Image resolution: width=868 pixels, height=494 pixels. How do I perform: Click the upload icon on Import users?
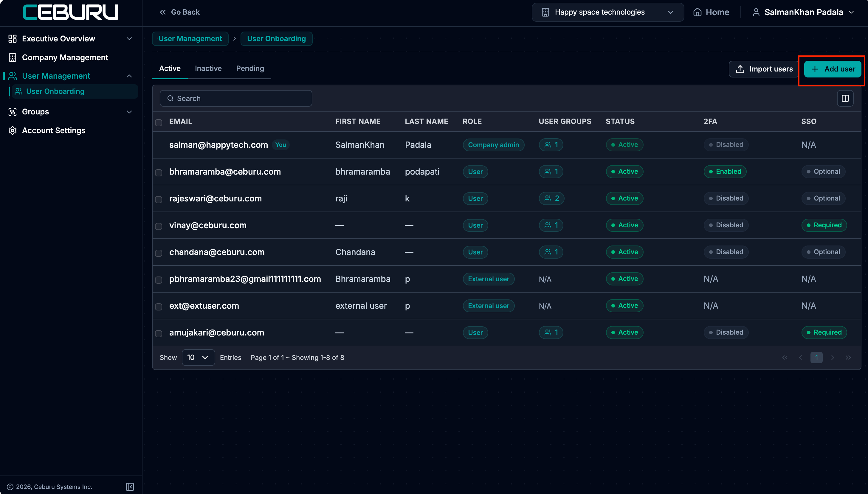740,69
